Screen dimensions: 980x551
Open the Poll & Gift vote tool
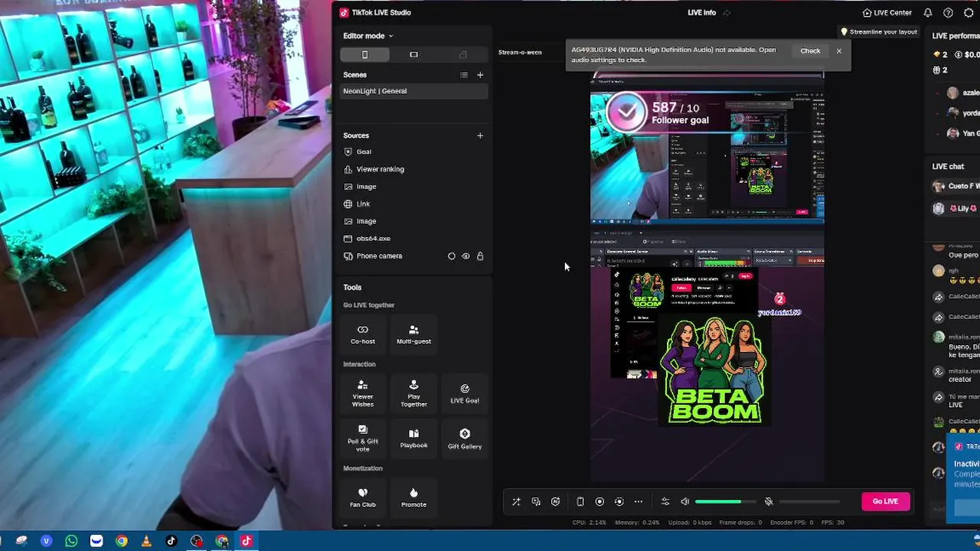click(363, 438)
